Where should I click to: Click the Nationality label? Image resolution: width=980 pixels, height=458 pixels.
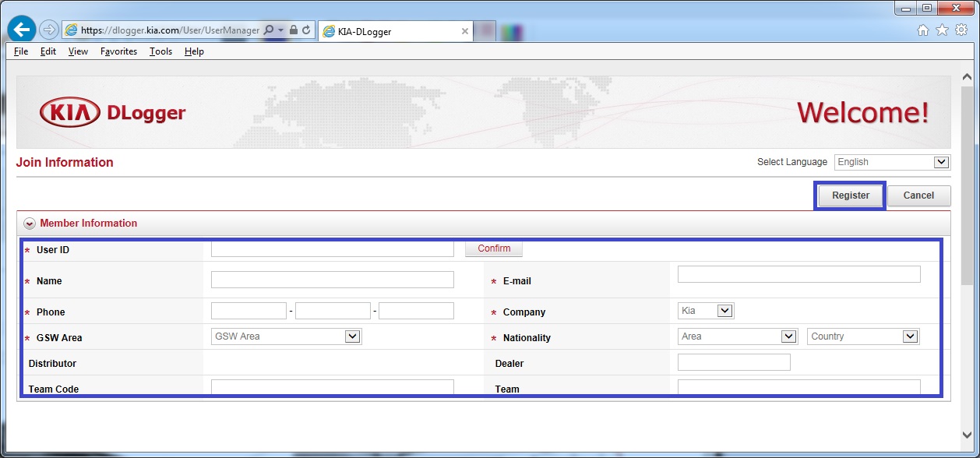click(x=527, y=338)
